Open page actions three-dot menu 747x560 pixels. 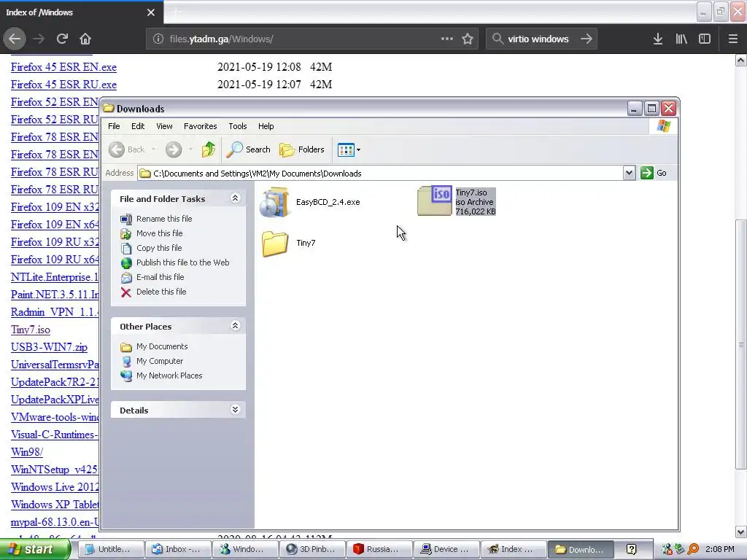[x=447, y=39]
